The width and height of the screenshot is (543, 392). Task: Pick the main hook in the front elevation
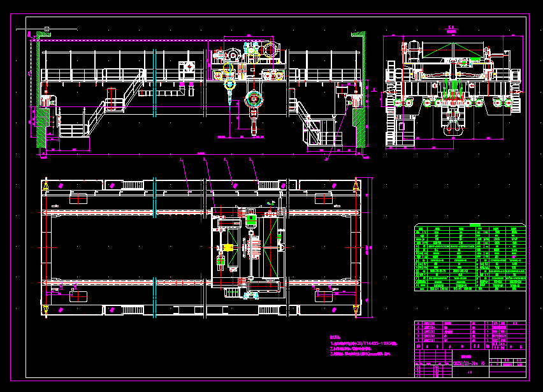[254, 112]
